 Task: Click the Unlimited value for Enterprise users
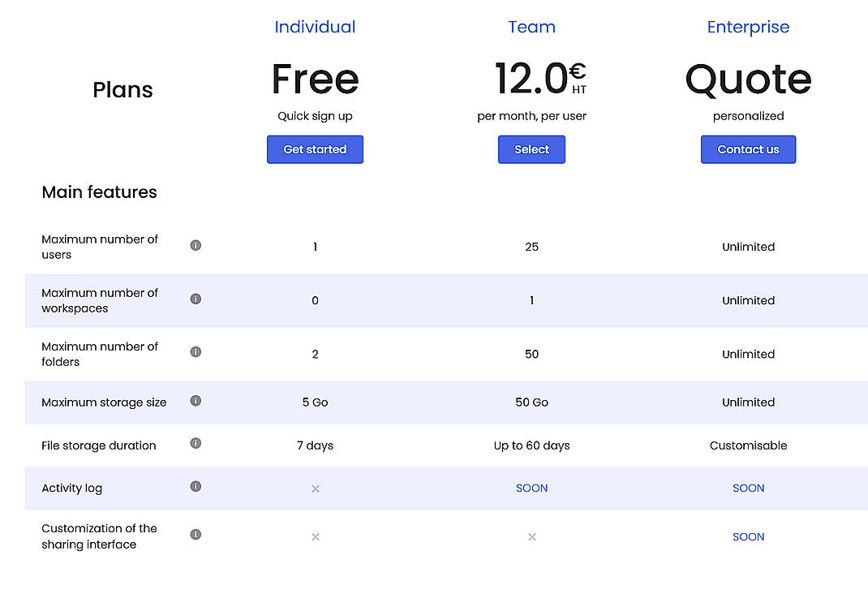[748, 247]
